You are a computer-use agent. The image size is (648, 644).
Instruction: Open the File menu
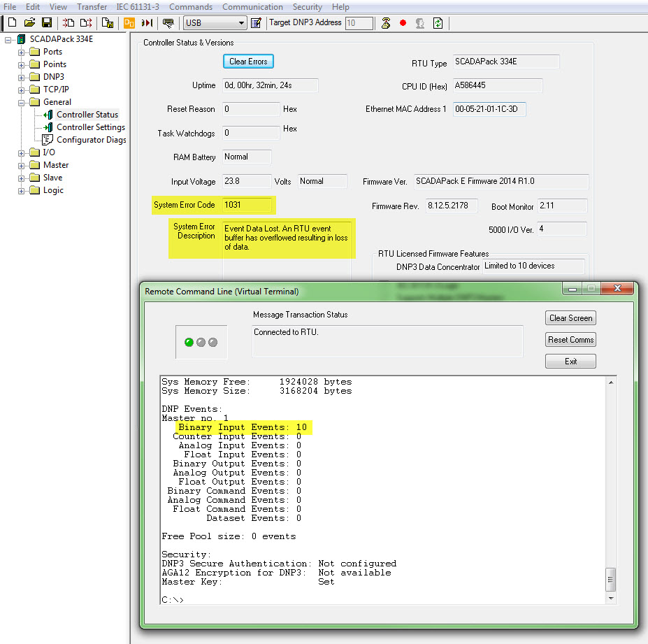pos(10,7)
